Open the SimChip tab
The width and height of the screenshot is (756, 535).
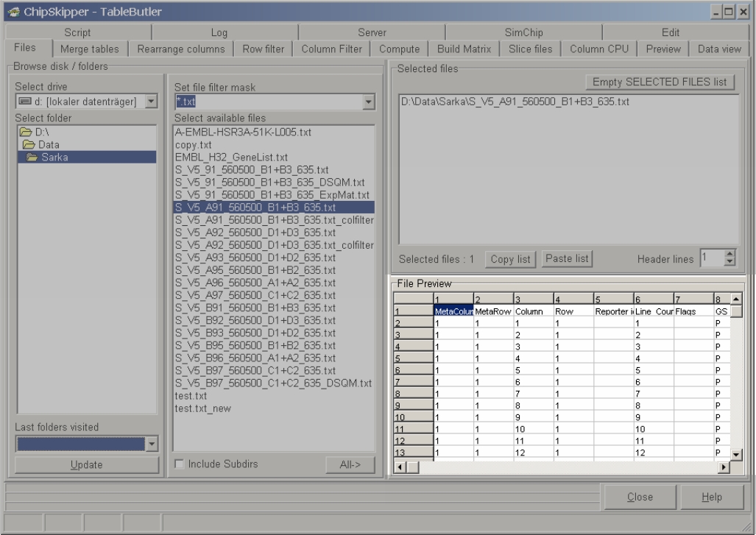tap(523, 33)
